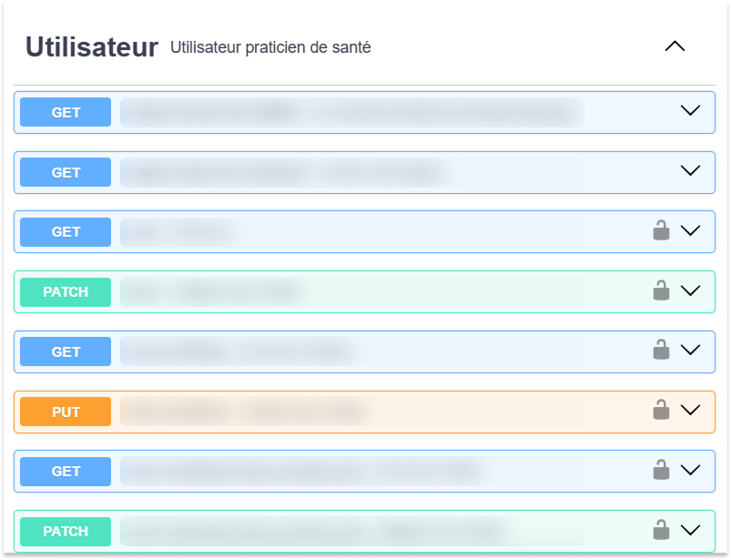
Task: Open authorization lock on the first PATCH endpoint
Action: tap(661, 290)
